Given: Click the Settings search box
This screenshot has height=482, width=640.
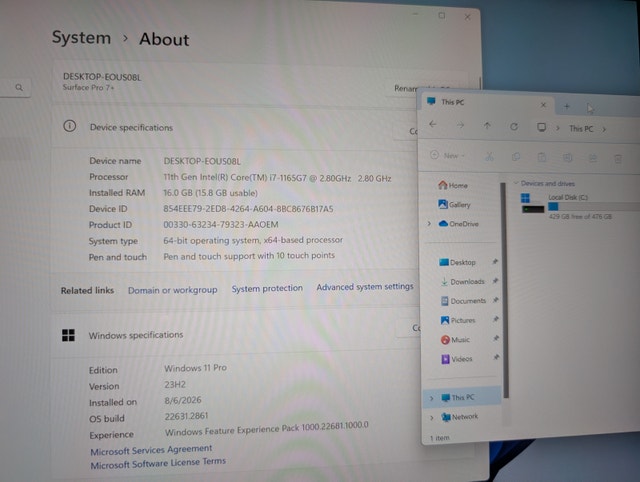Looking at the screenshot, I should point(15,87).
